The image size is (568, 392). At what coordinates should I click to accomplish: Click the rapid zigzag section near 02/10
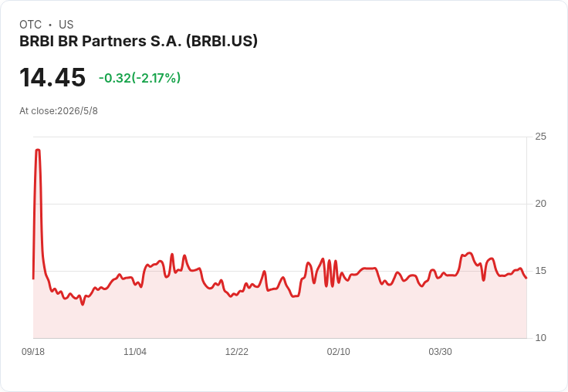[331, 272]
